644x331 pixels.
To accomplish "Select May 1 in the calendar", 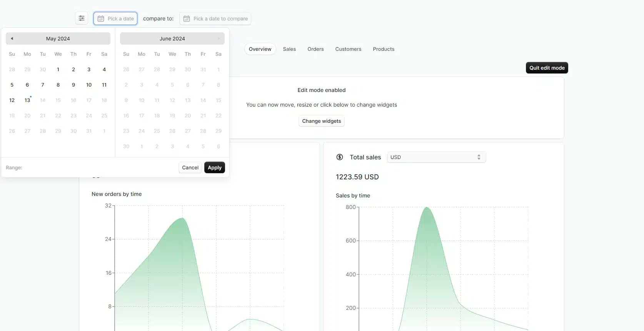I will click(58, 69).
